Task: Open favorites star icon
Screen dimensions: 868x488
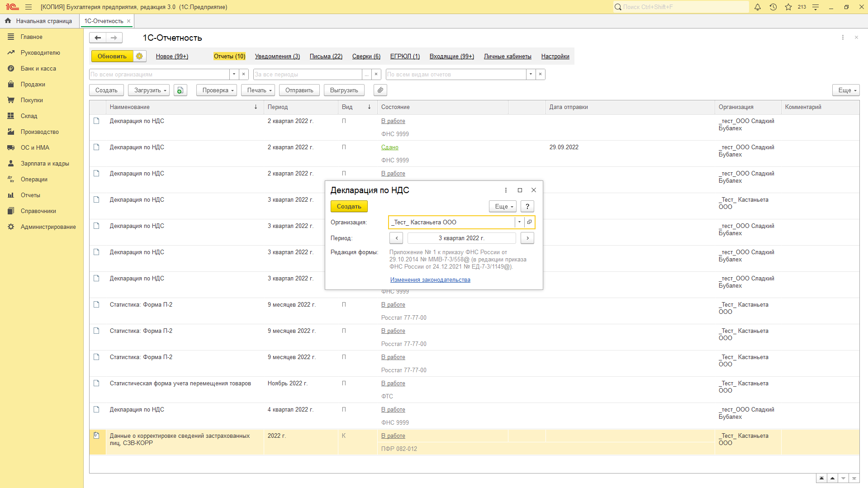Action: (788, 7)
